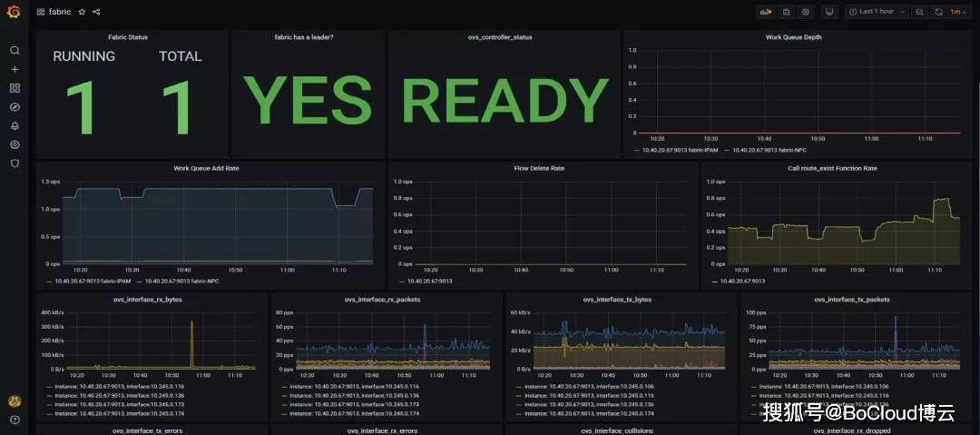The image size is (980, 435).
Task: Click the Grafana logo home icon
Action: click(15, 12)
